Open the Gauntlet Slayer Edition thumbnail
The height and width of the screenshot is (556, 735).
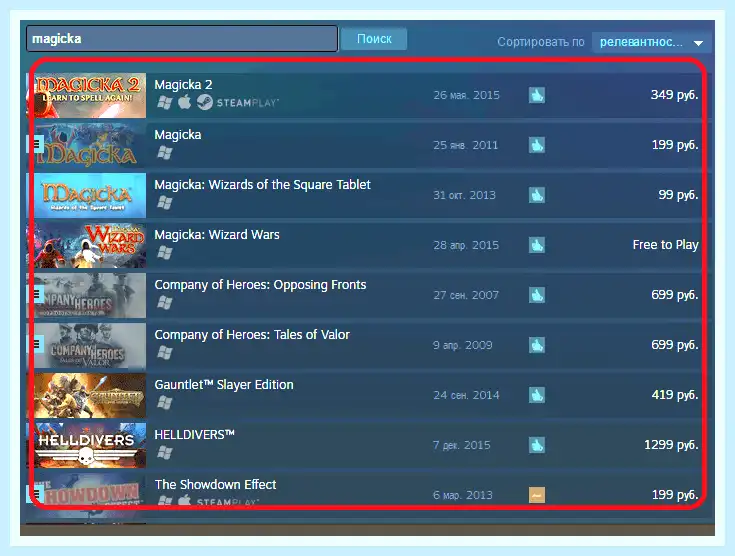(x=87, y=395)
